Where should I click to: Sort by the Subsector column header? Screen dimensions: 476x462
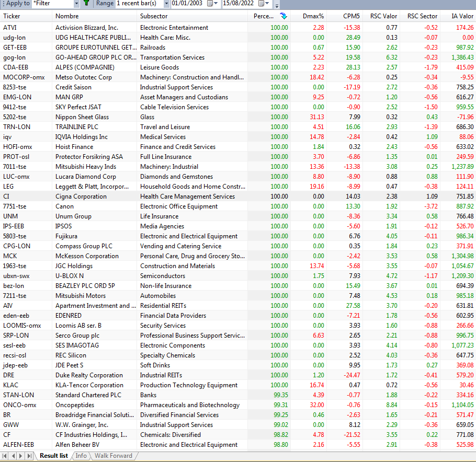[x=192, y=16]
